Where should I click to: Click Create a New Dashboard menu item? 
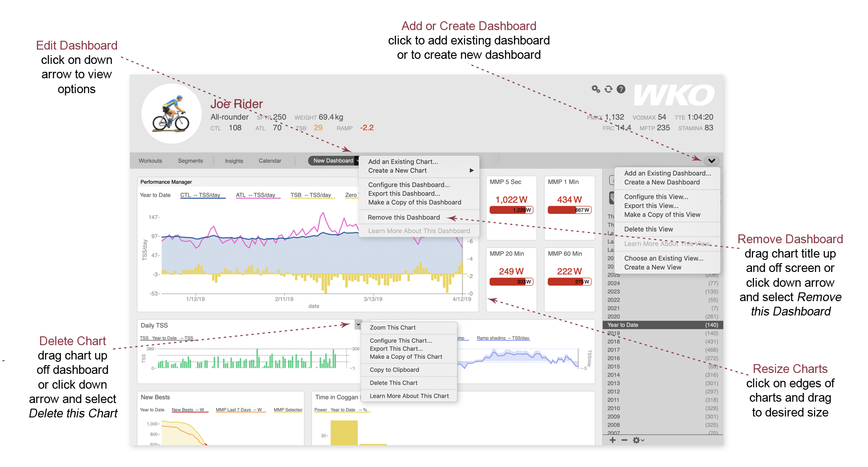(x=662, y=182)
